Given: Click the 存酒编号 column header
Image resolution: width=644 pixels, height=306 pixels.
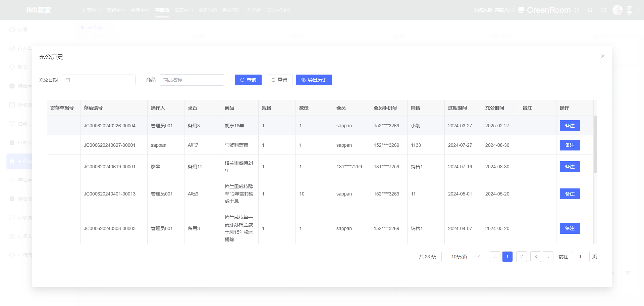Looking at the screenshot, I should (x=114, y=108).
